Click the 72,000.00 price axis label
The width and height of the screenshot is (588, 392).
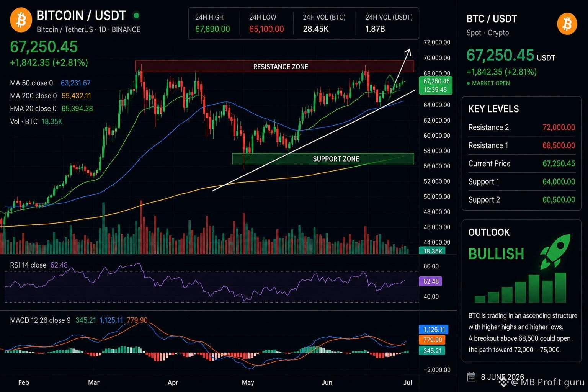point(437,42)
